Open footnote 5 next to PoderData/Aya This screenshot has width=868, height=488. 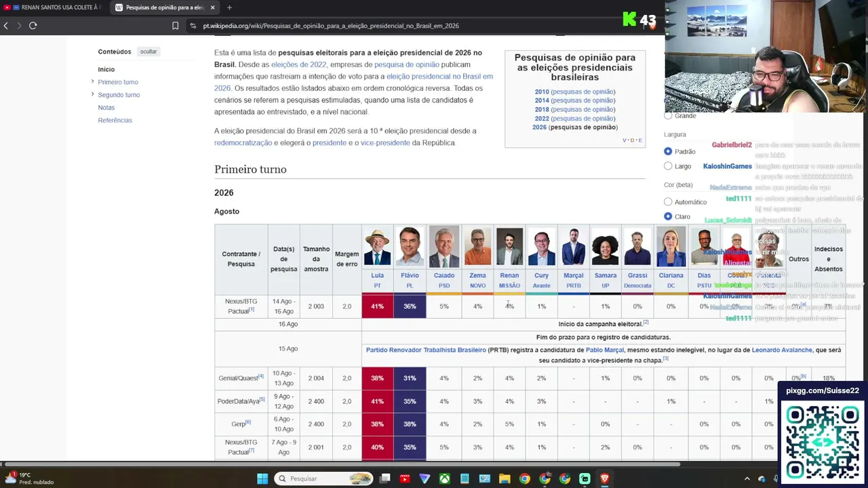pyautogui.click(x=262, y=399)
